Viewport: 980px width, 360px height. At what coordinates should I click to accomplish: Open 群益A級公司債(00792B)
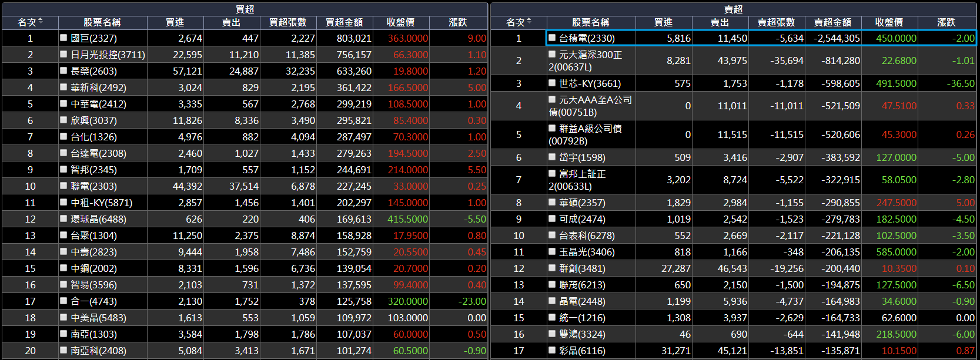pyautogui.click(x=585, y=134)
